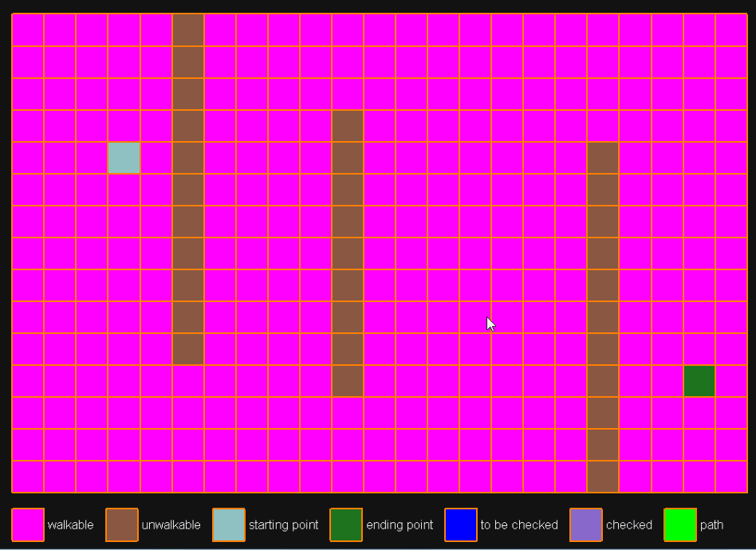Click walkable cell immediately right of starting point

point(156,158)
